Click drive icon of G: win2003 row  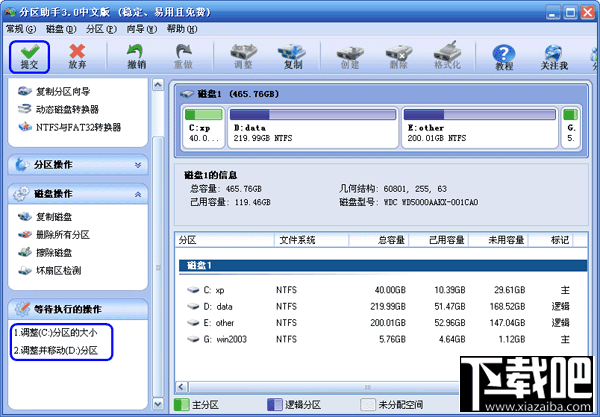point(193,339)
